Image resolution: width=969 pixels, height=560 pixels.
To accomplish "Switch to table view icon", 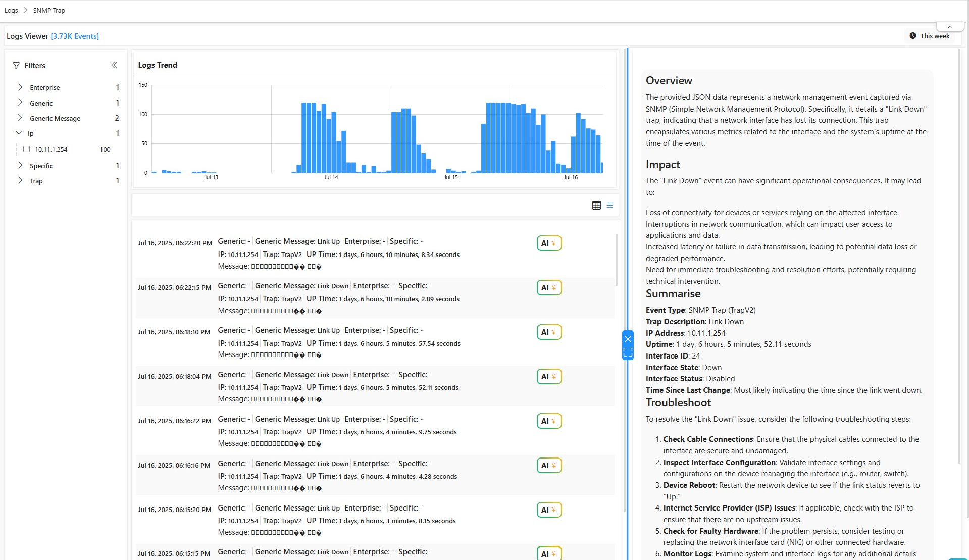I will click(596, 206).
